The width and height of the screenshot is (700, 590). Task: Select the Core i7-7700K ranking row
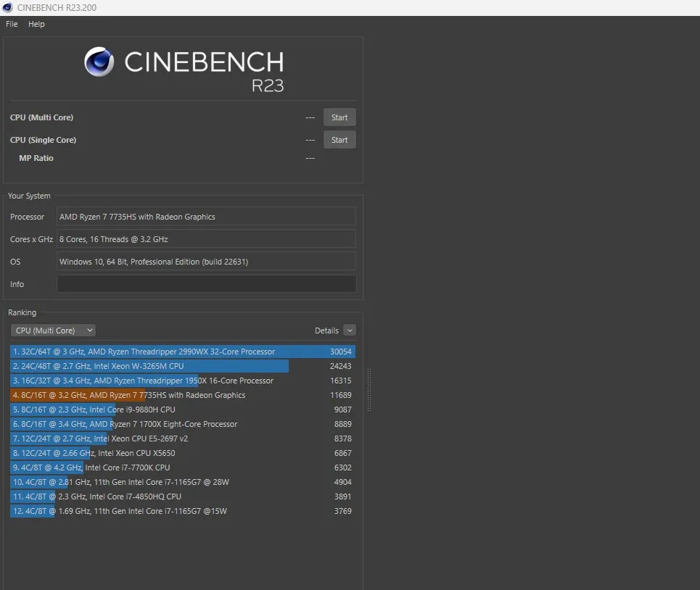(183, 468)
